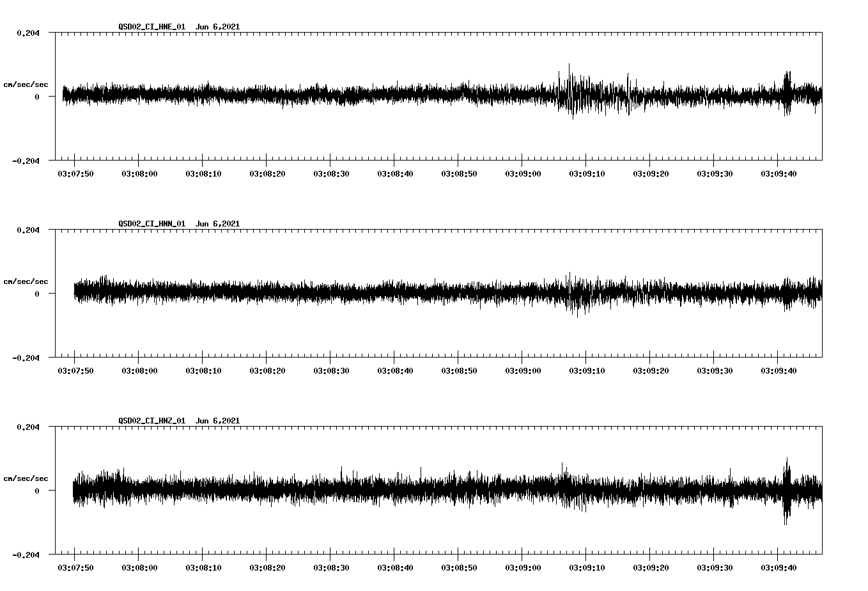Click the 0.204 upper limit on HNN axis

click(27, 230)
